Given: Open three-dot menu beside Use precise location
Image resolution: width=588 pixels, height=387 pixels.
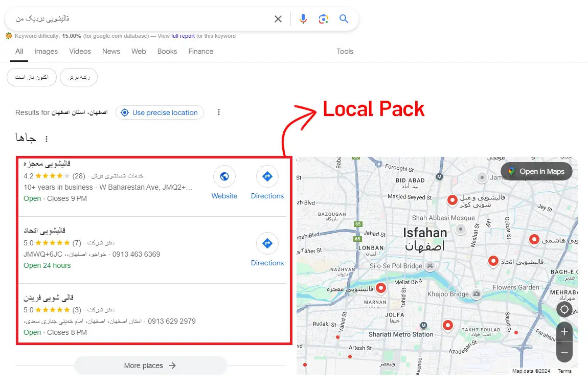Looking at the screenshot, I should tap(219, 112).
